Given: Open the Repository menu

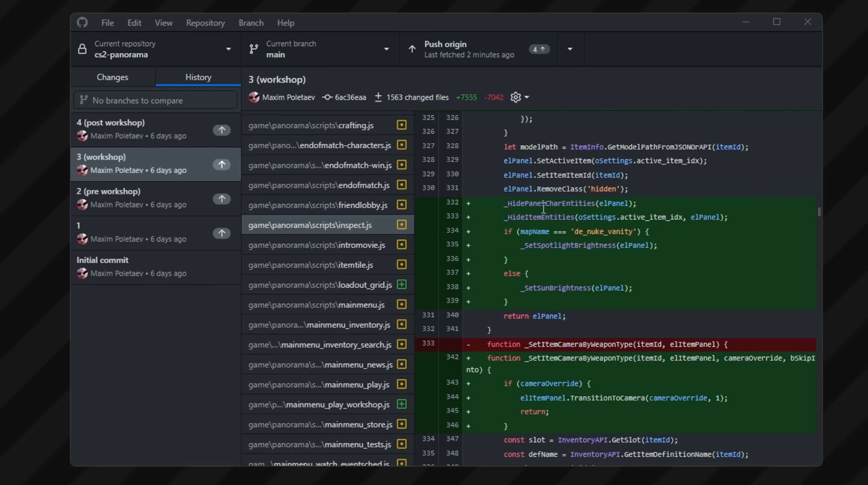Looking at the screenshot, I should [205, 23].
